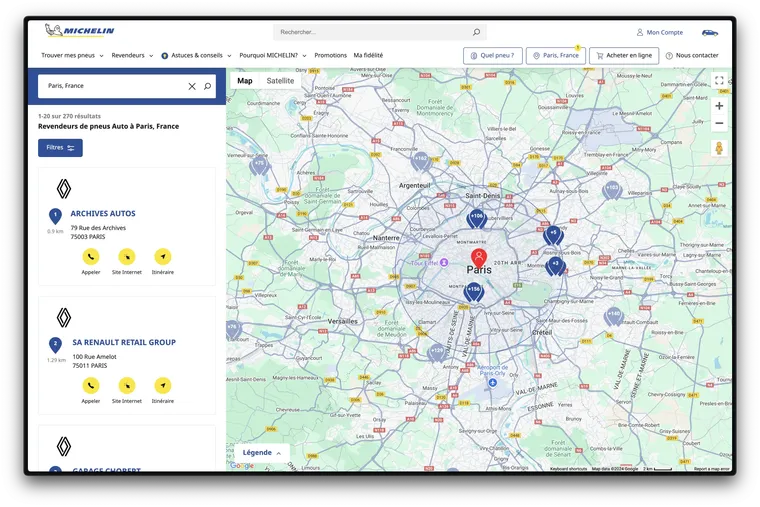Click pin number 2 marker in list
Viewport: 760px width, 507px height.
pyautogui.click(x=55, y=345)
